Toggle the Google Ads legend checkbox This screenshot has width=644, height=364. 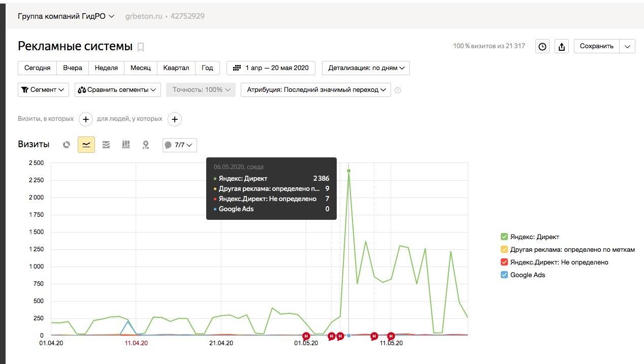[504, 275]
